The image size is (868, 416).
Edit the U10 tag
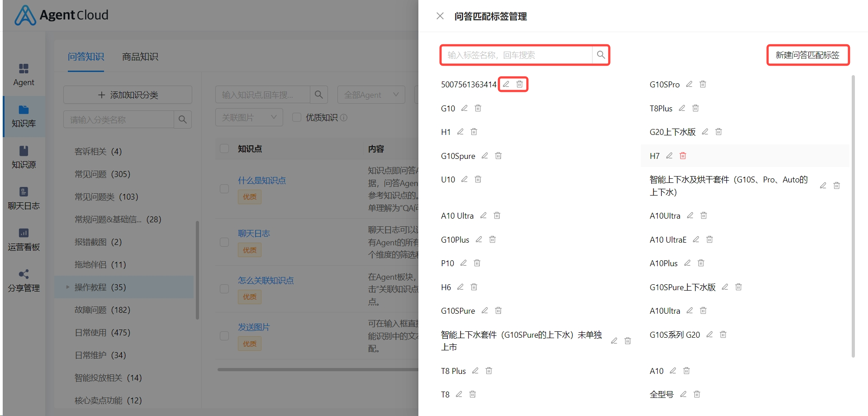coord(465,179)
